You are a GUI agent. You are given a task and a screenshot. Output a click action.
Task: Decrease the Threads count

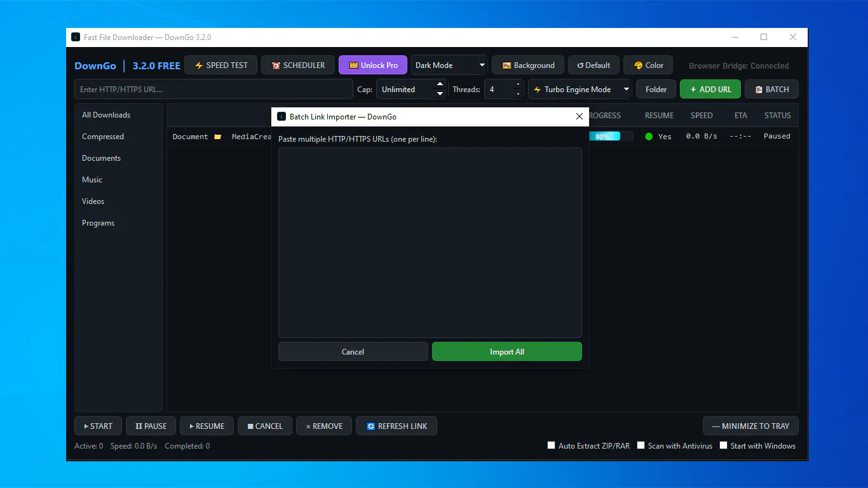518,94
